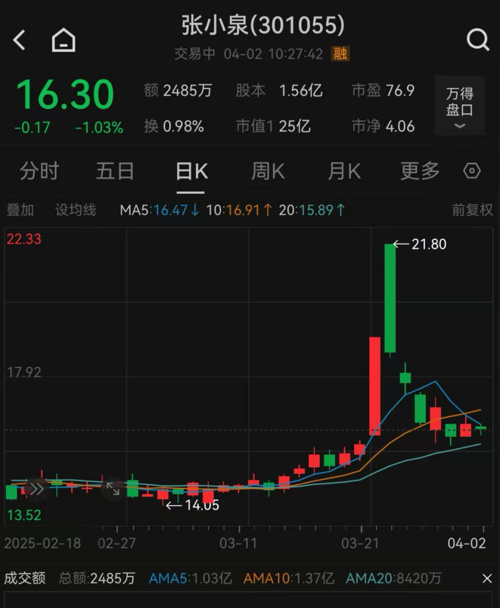Expand the 万得盘口 dropdown panel
The image size is (500, 608).
pyautogui.click(x=460, y=105)
